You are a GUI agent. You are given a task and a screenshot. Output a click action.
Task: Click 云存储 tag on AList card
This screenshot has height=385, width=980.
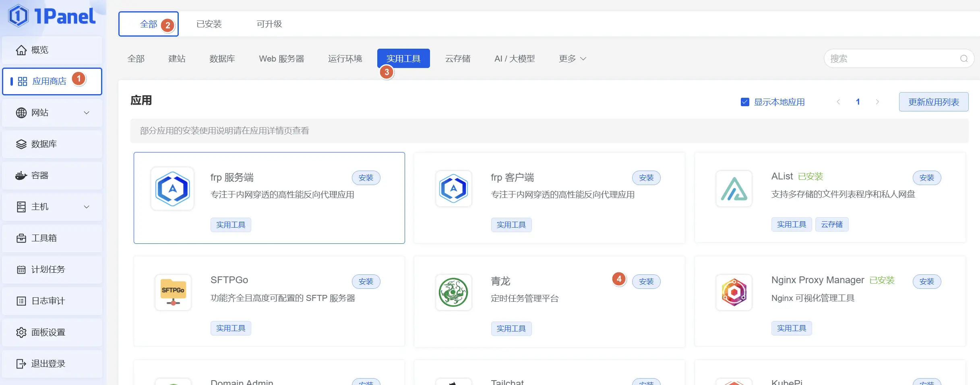pos(832,224)
